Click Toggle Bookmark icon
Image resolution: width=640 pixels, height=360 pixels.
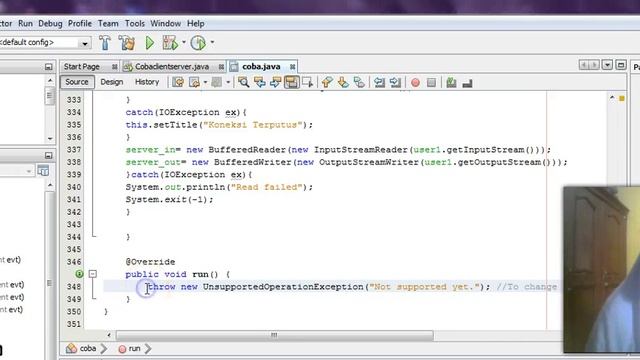click(x=359, y=82)
